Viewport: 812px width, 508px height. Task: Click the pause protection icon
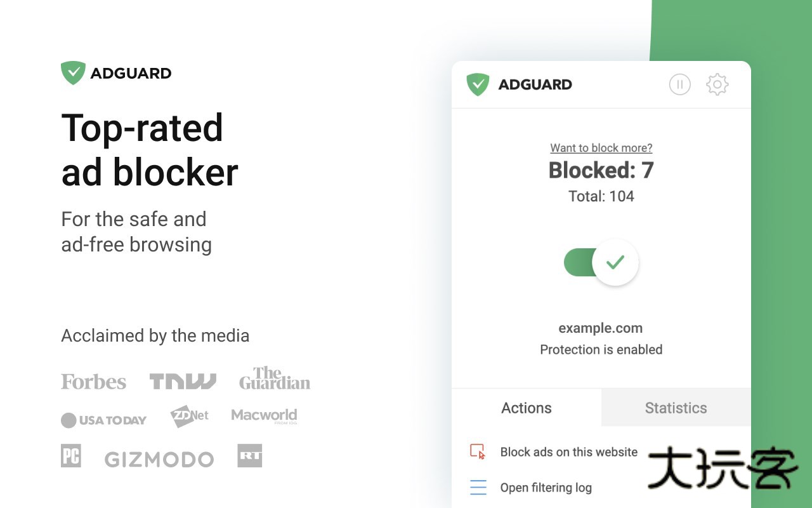point(679,84)
